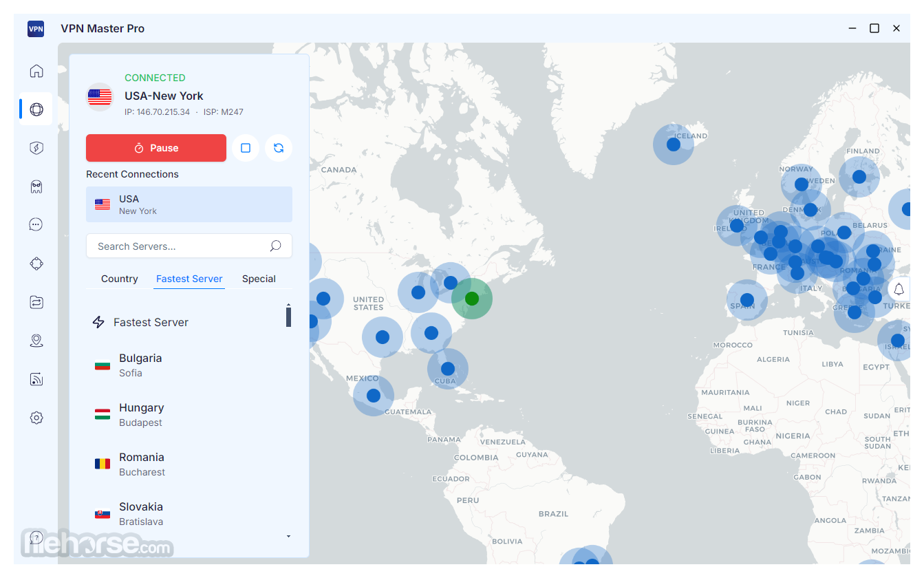The width and height of the screenshot is (924, 578).
Task: Click server list scroll-up arrow
Action: pyautogui.click(x=288, y=305)
